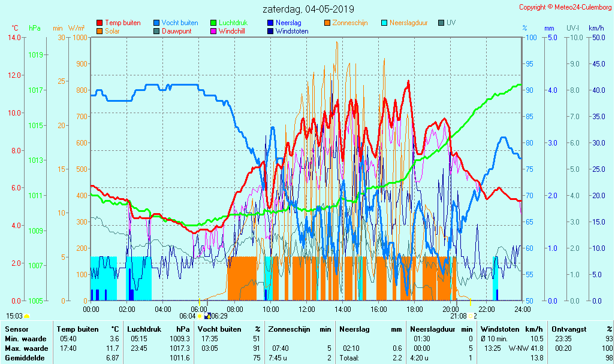Click the dark blue Windstoten legend box

point(270,31)
